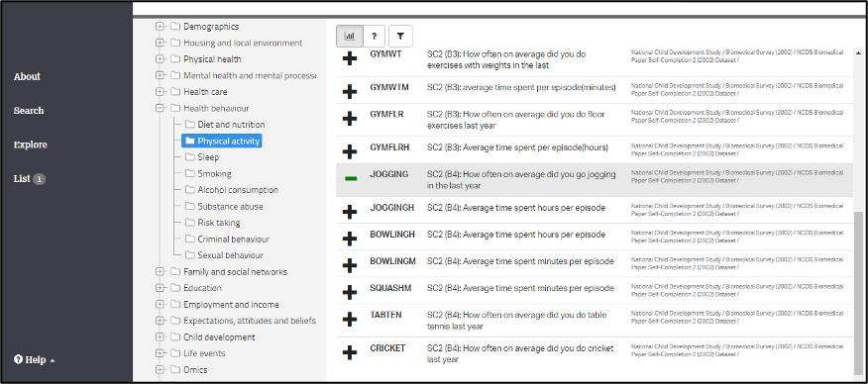Click the bar chart view icon
Screen dimensions: 868x384
coord(350,37)
